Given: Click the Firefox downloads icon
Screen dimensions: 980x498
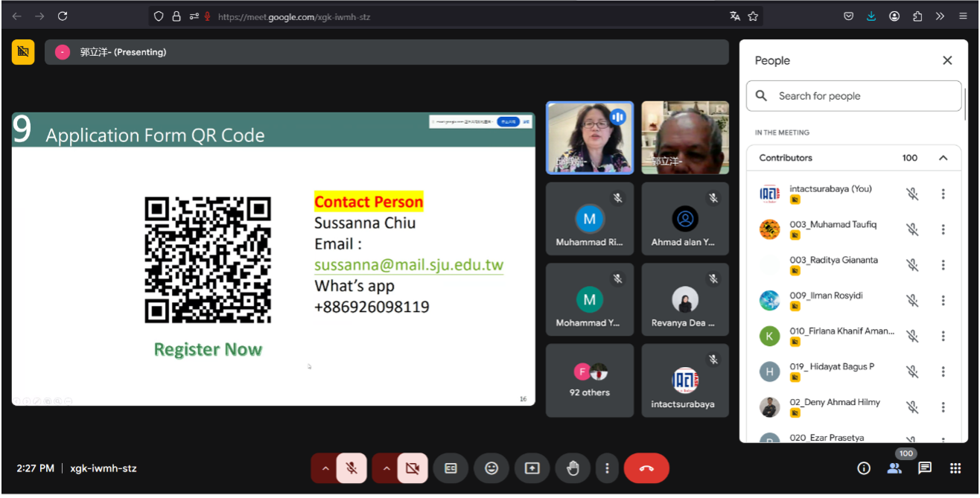Looking at the screenshot, I should pyautogui.click(x=871, y=16).
